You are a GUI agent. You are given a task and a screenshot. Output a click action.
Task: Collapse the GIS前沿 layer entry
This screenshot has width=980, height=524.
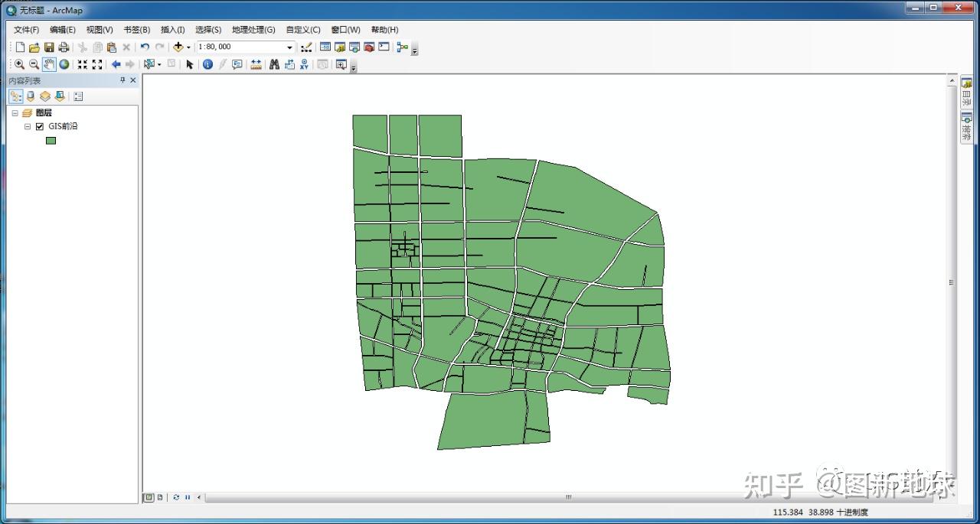click(x=28, y=126)
